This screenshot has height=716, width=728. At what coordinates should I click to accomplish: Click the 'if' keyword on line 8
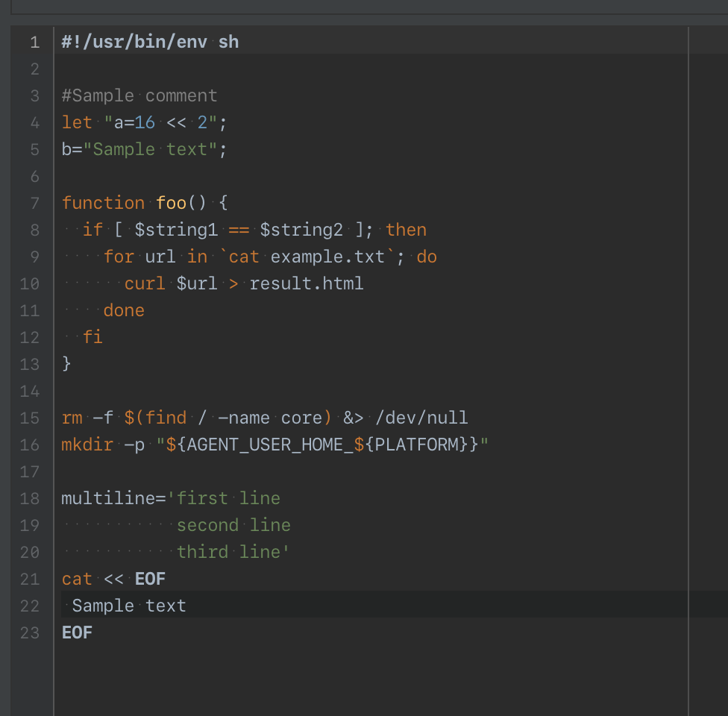[92, 230]
